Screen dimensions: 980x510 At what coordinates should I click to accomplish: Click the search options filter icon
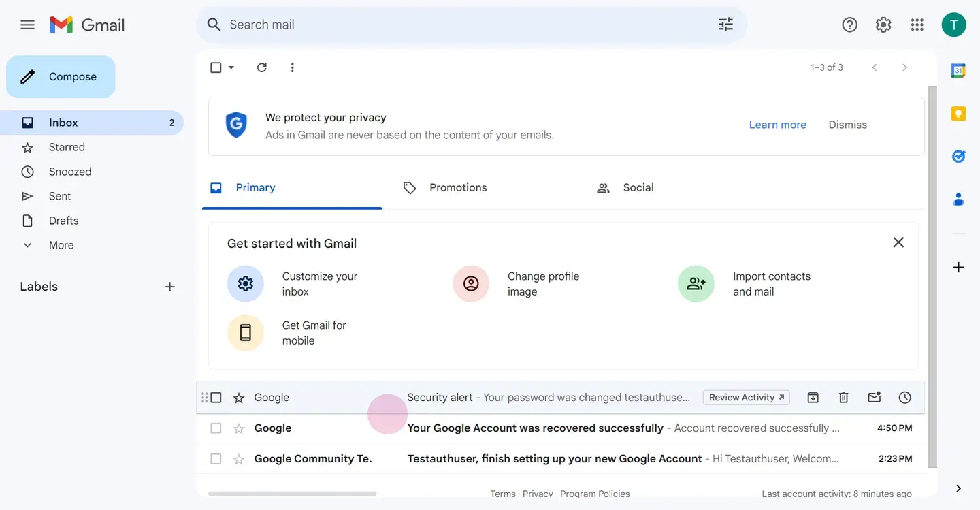725,25
